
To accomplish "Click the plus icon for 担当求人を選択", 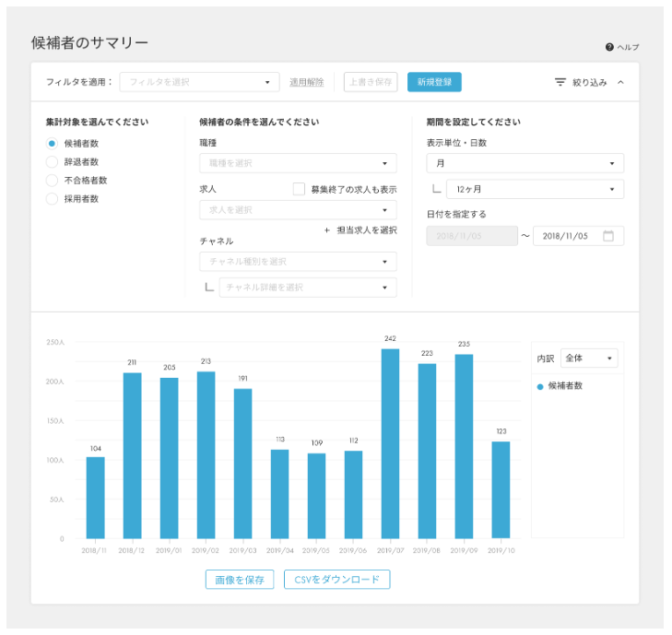I will tap(326, 229).
